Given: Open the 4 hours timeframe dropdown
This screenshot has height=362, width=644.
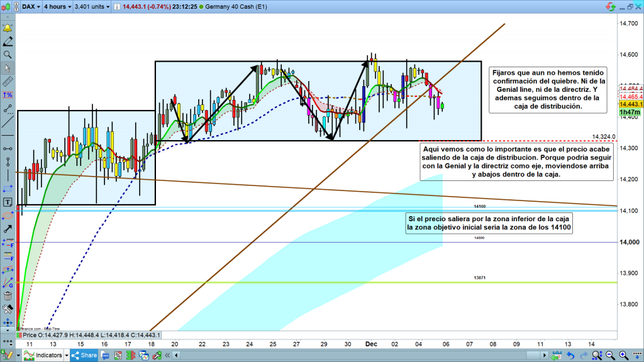Looking at the screenshot, I should pyautogui.click(x=57, y=7).
